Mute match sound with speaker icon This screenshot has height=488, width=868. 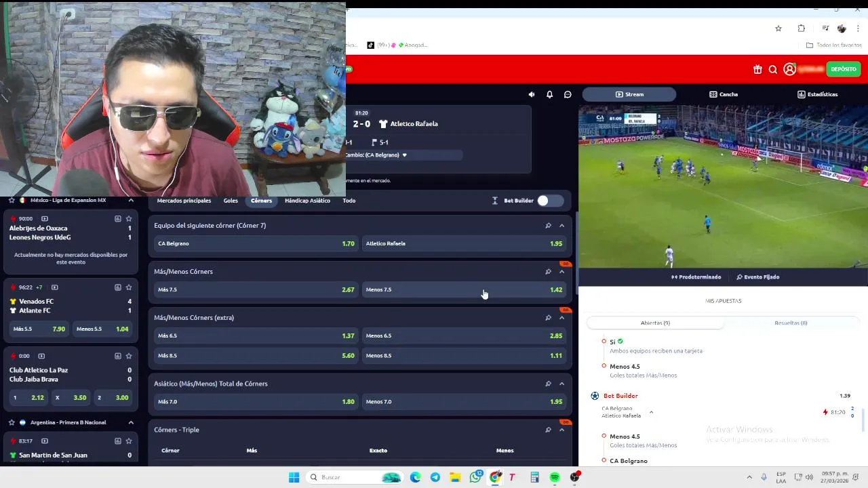[532, 94]
